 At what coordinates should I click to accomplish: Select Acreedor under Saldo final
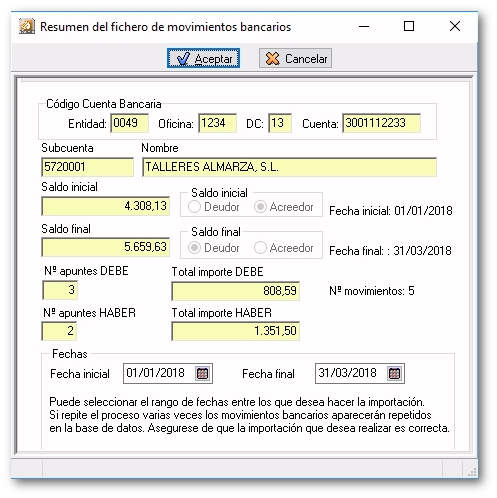tap(283, 248)
